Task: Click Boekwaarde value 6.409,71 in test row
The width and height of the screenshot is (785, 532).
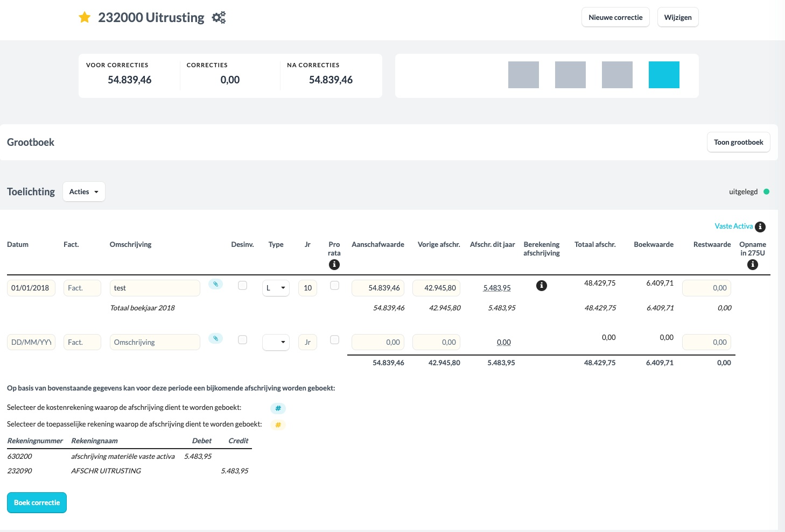Action: pyautogui.click(x=660, y=283)
